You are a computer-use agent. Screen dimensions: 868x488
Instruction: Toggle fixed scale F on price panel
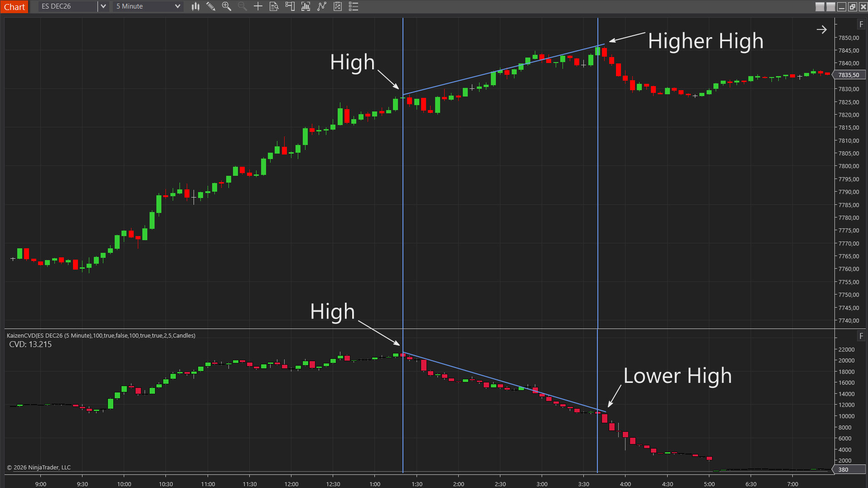coord(861,24)
